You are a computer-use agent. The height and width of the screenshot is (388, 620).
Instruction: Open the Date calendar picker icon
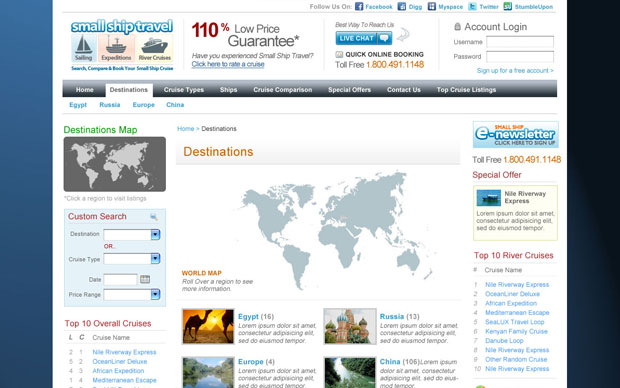point(145,279)
